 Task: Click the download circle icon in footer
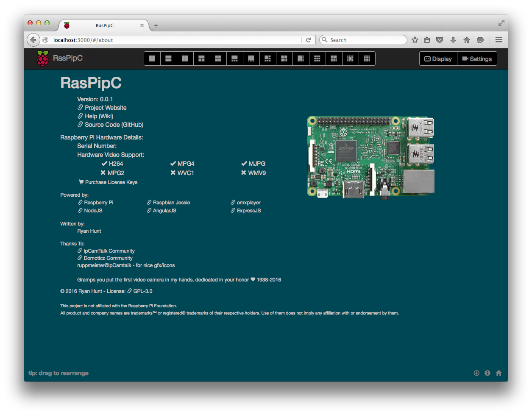[476, 373]
